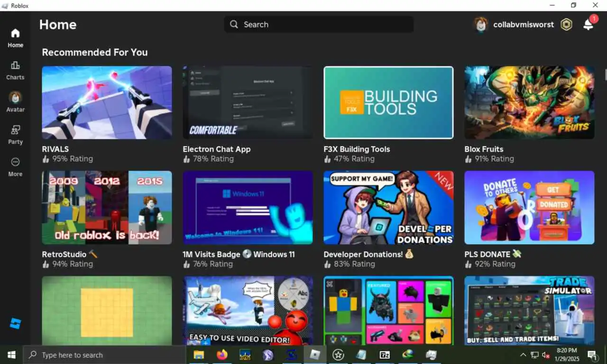Click the Electron Chat App title
The height and width of the screenshot is (364, 607).
click(x=217, y=149)
